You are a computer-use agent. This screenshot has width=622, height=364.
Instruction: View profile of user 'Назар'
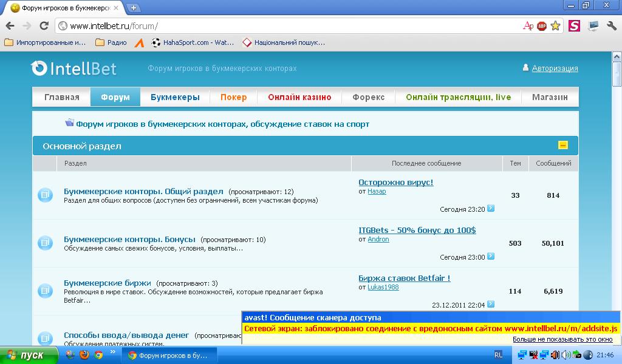tap(377, 191)
